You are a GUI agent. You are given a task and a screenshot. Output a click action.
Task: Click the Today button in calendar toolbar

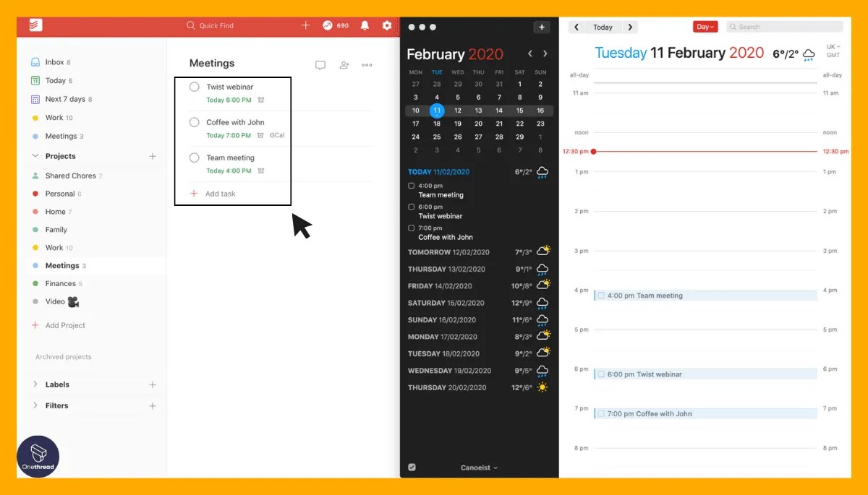603,27
